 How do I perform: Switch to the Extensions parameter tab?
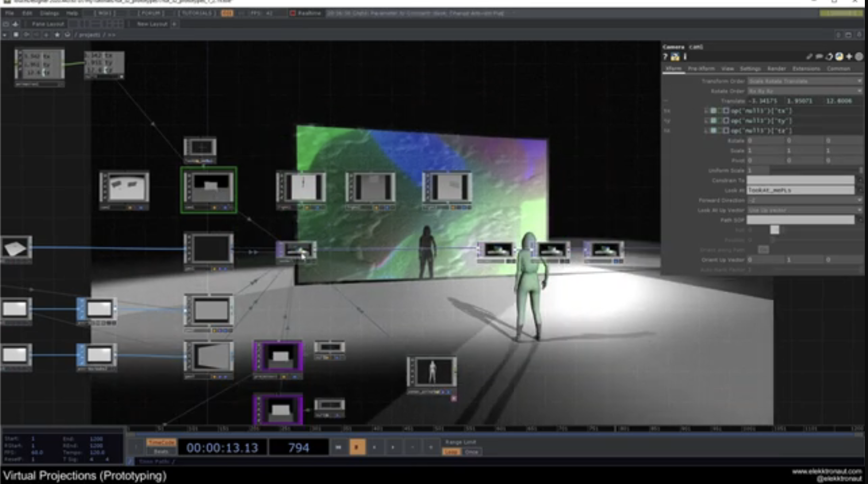[806, 68]
